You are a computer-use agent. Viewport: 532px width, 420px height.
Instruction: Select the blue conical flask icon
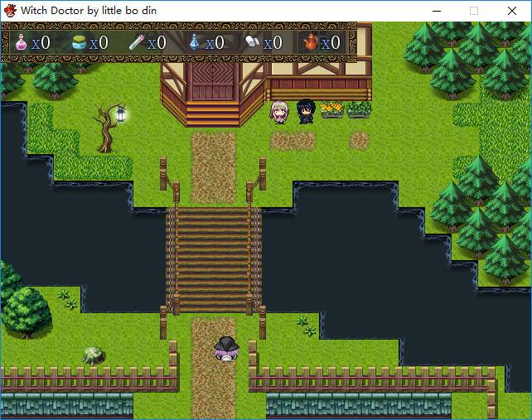pyautogui.click(x=195, y=42)
